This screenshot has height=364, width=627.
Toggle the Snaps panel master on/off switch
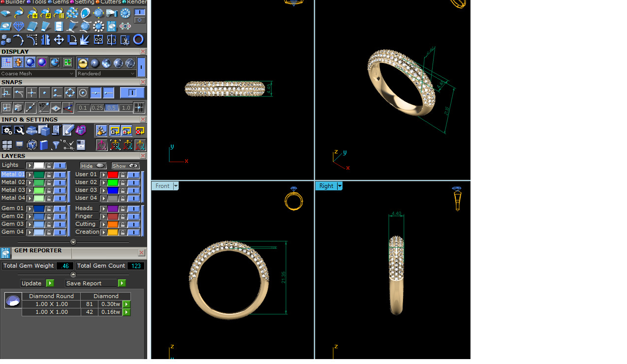tap(132, 93)
